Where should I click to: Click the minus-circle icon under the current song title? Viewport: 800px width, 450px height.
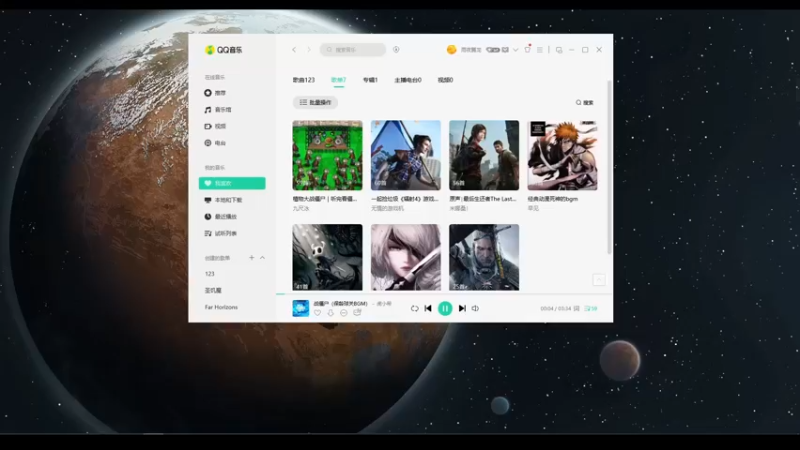[343, 313]
